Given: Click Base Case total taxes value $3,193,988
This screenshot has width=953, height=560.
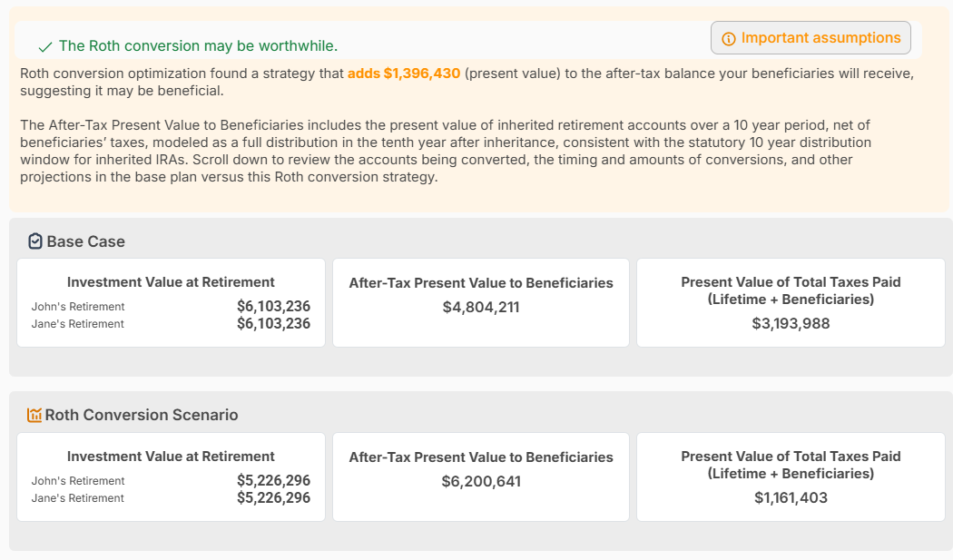Looking at the screenshot, I should pyautogui.click(x=791, y=323).
